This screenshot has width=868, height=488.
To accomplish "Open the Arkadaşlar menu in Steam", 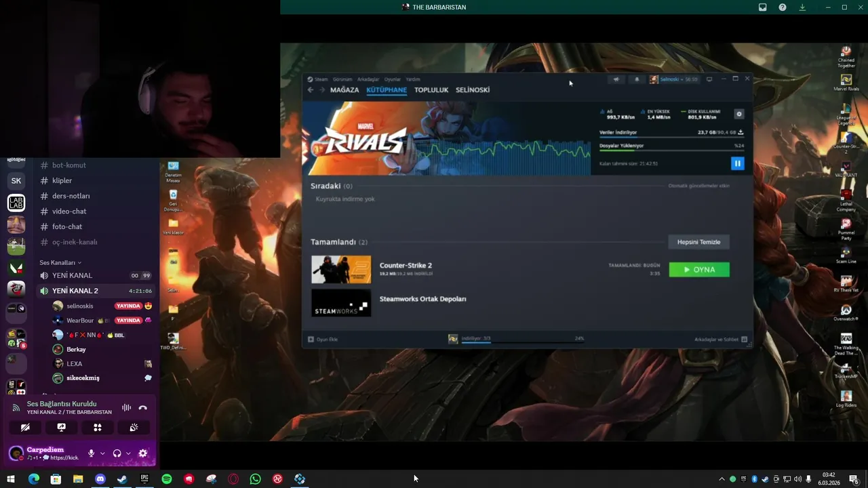I will coord(368,79).
